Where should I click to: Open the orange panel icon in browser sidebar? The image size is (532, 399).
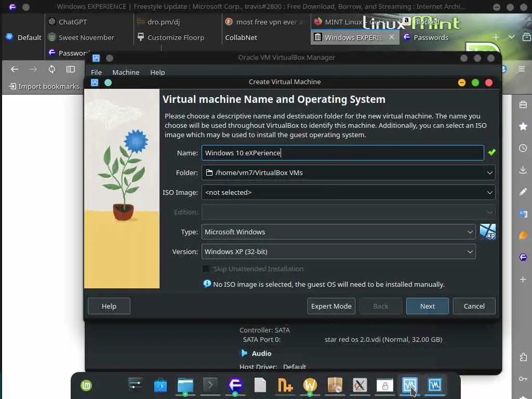tap(523, 235)
